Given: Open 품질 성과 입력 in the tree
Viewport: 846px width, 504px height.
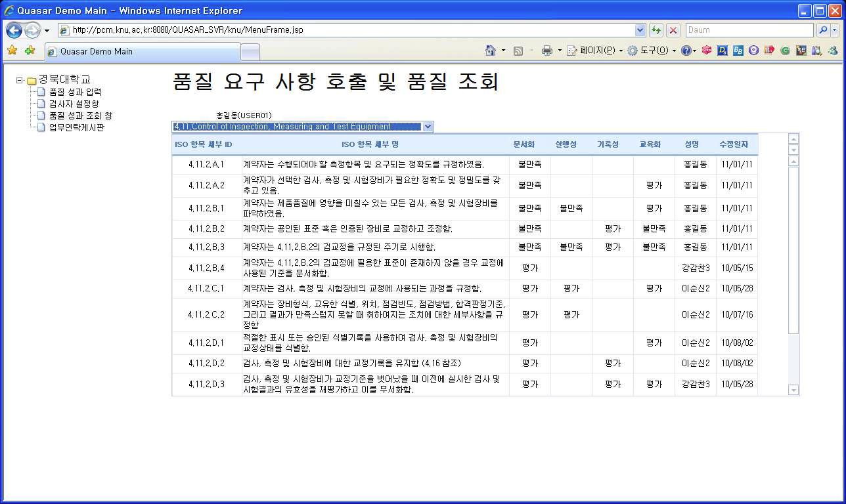Looking at the screenshot, I should 75,92.
